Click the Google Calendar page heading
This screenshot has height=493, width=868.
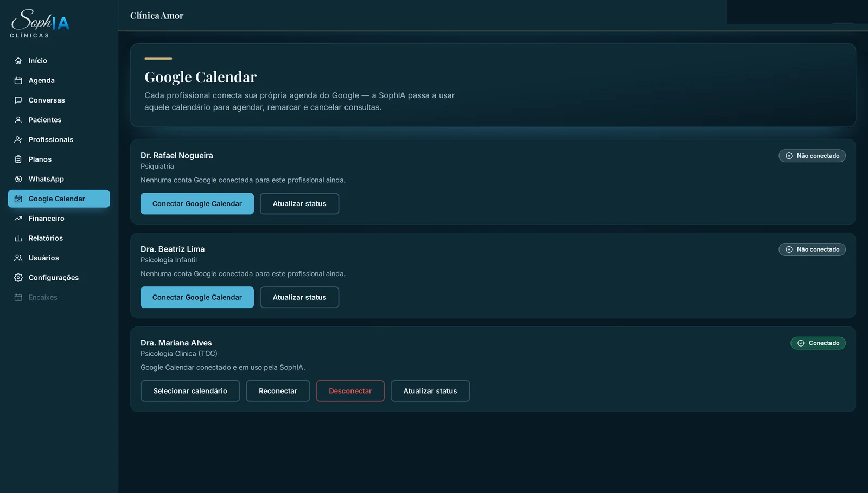tap(201, 77)
